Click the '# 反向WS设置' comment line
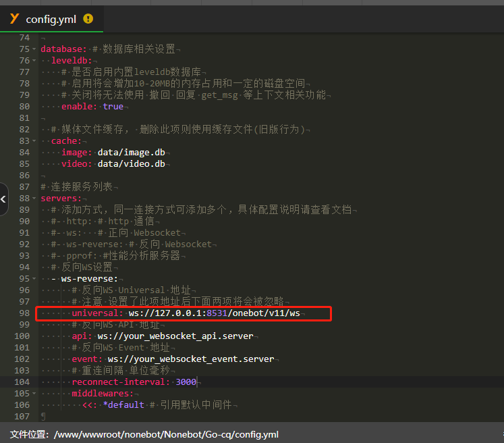 [82, 267]
